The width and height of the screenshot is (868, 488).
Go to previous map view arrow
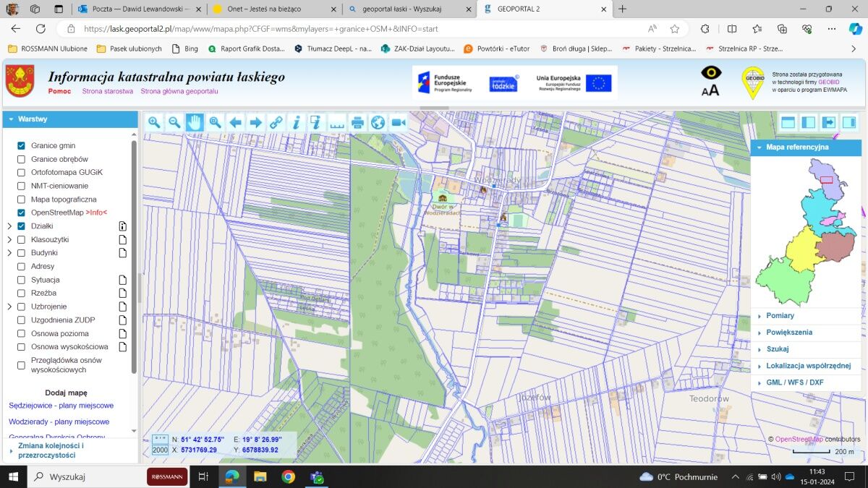pos(235,123)
